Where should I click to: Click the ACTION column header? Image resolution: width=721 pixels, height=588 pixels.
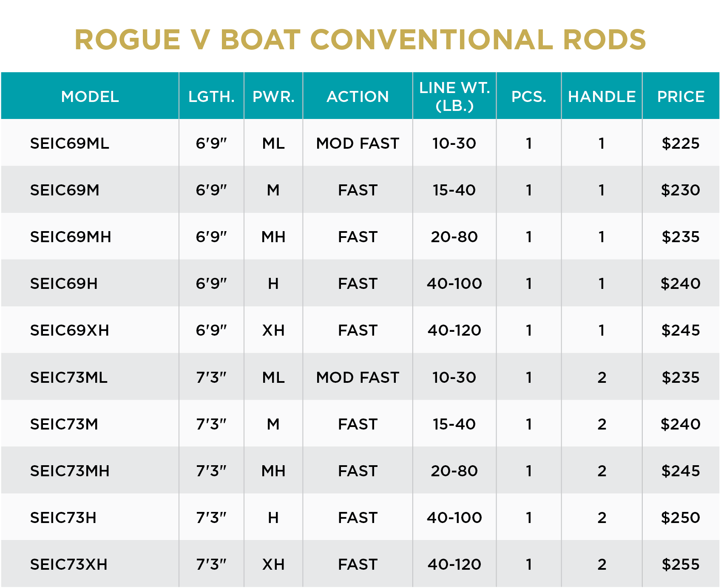[358, 96]
